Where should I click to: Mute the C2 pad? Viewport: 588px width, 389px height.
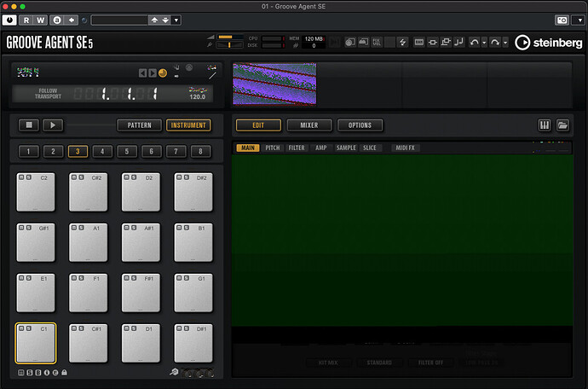click(x=21, y=177)
